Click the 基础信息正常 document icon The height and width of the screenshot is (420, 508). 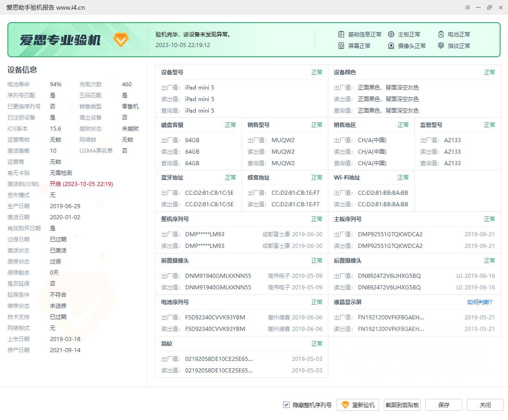tap(341, 34)
